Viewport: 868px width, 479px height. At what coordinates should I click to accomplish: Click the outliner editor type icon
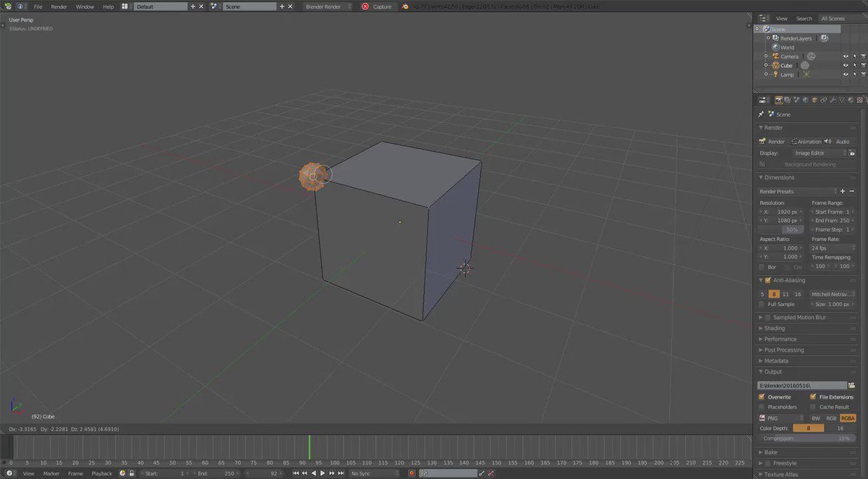(x=762, y=18)
